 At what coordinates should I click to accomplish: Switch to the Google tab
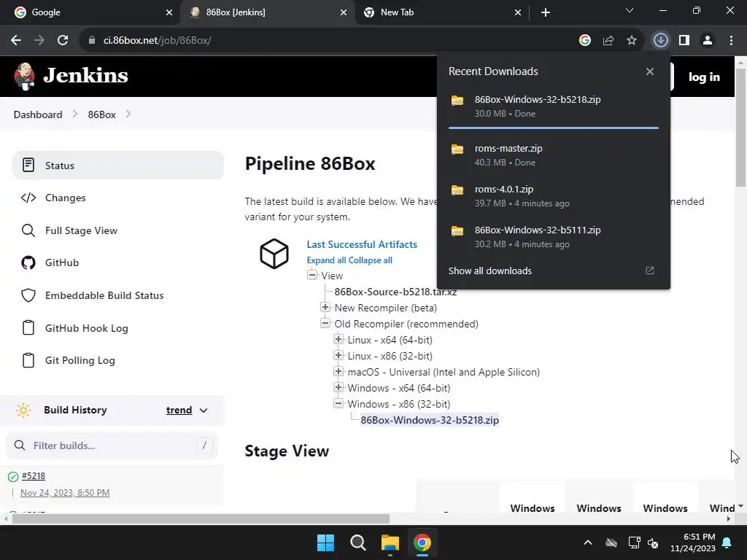coord(90,12)
